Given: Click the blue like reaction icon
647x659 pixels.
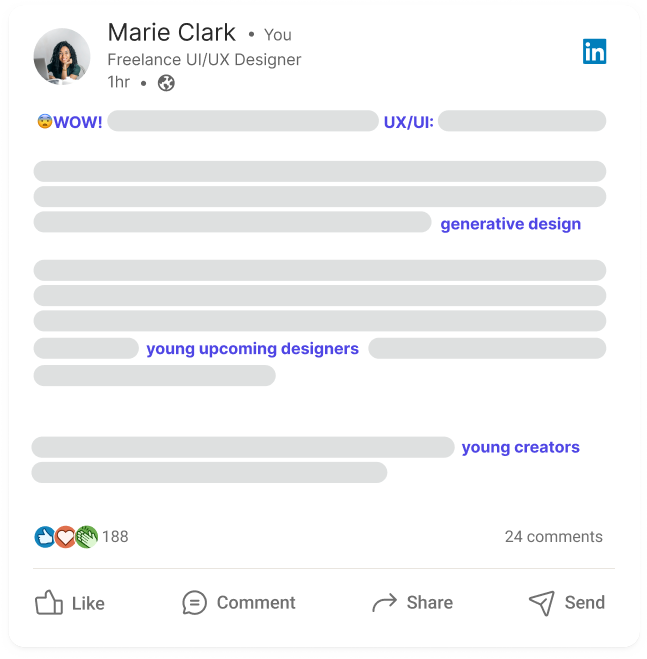Looking at the screenshot, I should pyautogui.click(x=45, y=537).
